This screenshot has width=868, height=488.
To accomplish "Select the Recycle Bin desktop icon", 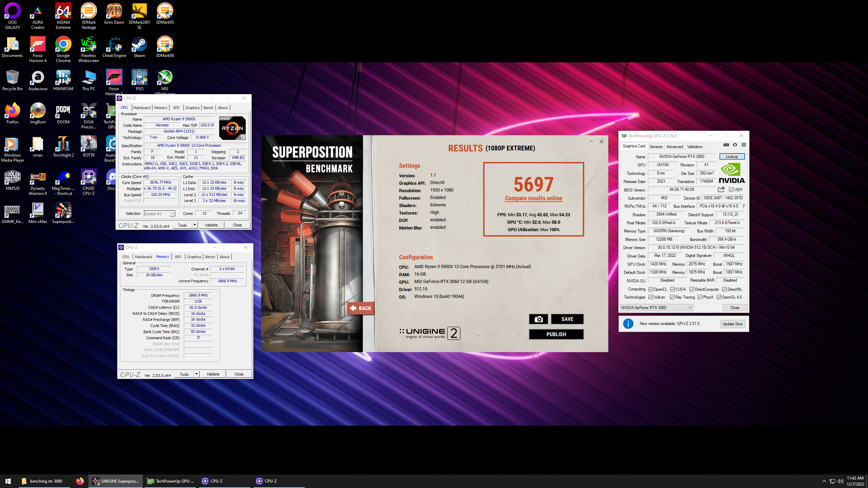I will coord(13,80).
